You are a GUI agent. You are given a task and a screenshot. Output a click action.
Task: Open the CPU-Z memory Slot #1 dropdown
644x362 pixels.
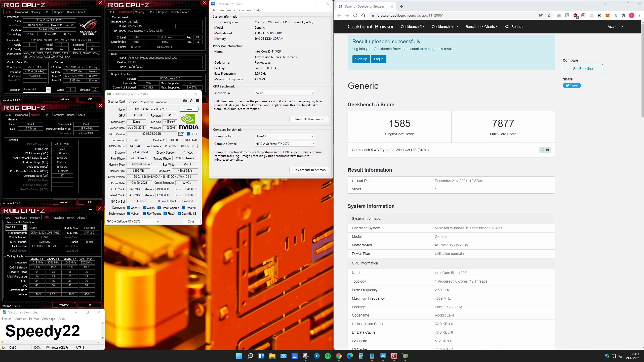point(16,227)
